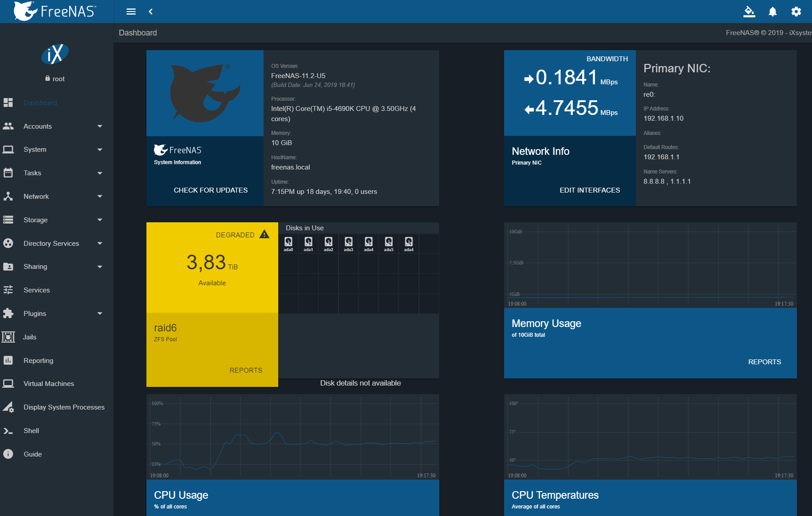
Task: Click the FreeNAS logo in header
Action: click(55, 11)
